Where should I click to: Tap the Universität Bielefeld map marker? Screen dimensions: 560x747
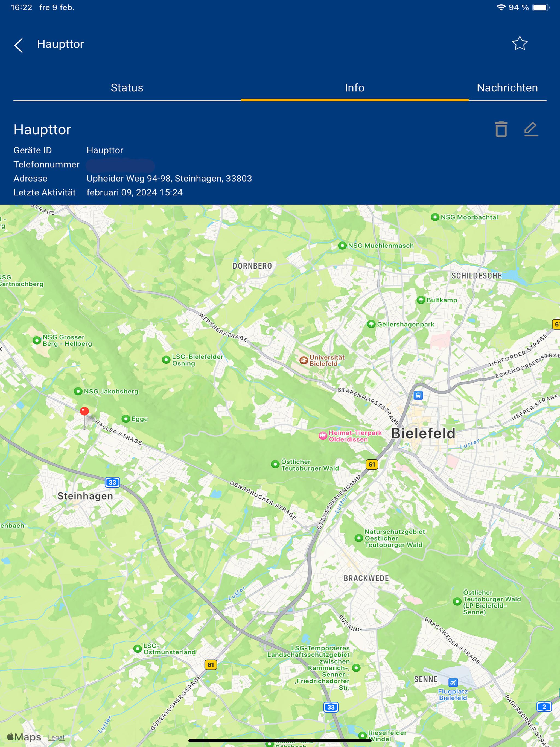tap(304, 360)
